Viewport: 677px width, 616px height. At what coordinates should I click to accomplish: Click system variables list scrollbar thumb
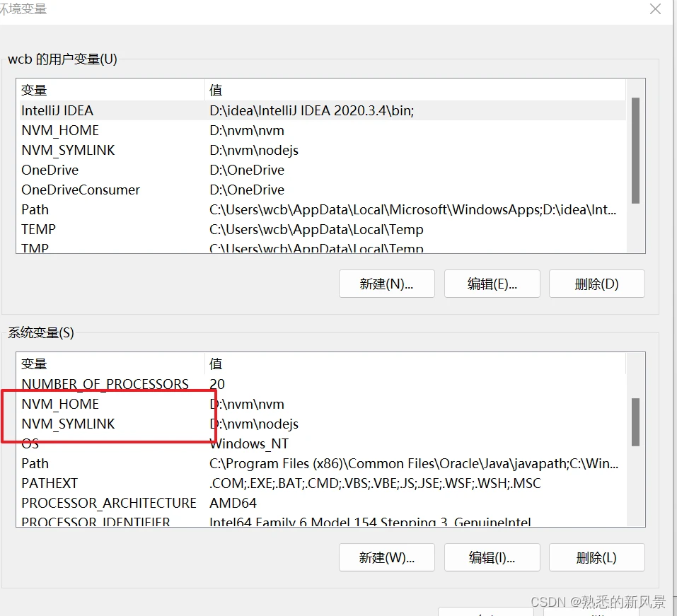(x=635, y=422)
